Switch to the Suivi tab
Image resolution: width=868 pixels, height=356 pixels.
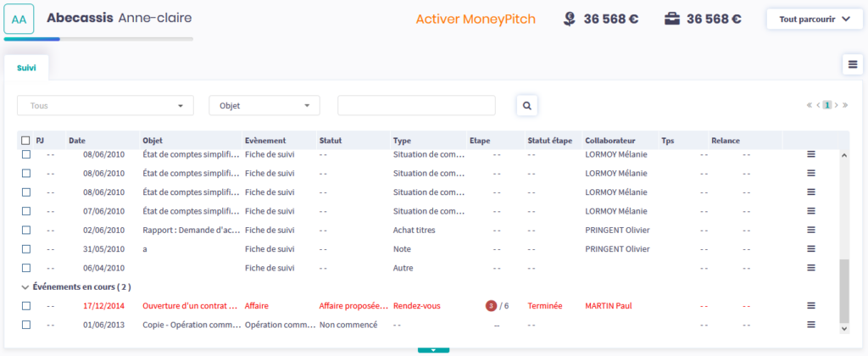coord(26,67)
